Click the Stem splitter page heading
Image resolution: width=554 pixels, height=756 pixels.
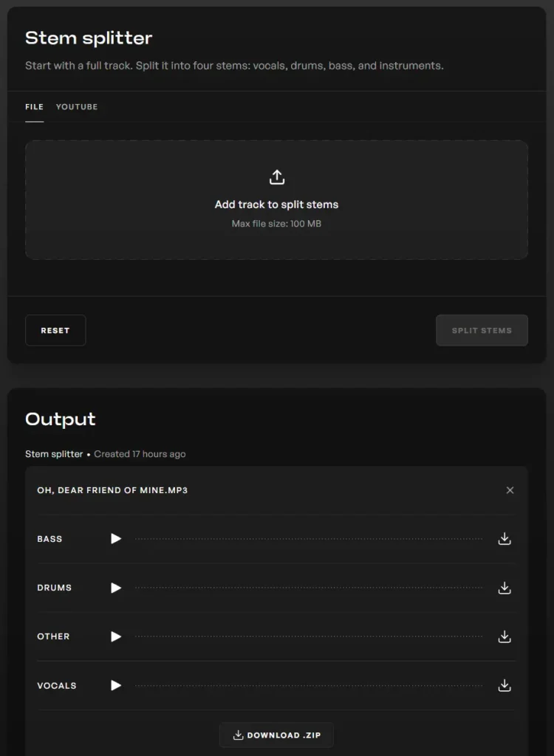[x=89, y=38]
